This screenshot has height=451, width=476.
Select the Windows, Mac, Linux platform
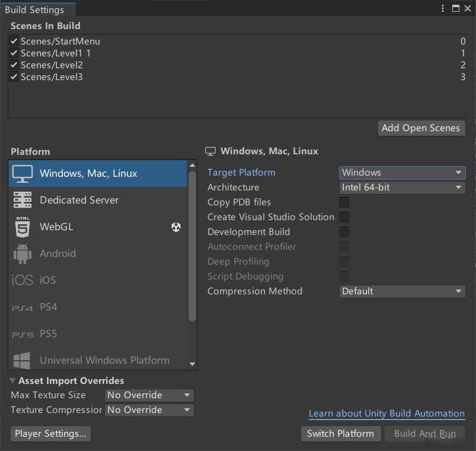coord(98,173)
